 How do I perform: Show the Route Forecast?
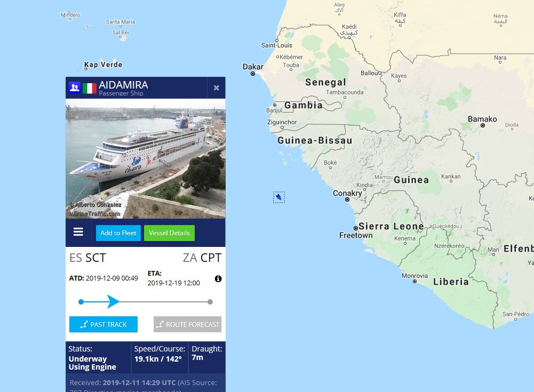coord(187,324)
